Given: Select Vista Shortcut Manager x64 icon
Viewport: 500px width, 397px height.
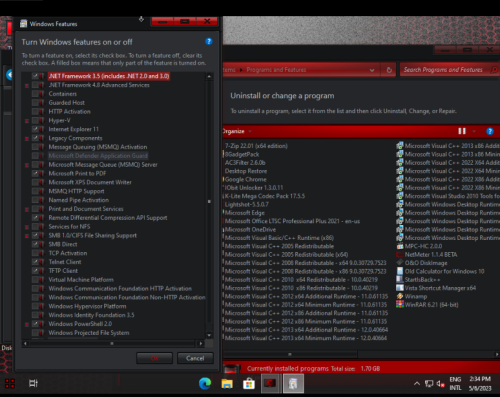Looking at the screenshot, I should pos(400,288).
